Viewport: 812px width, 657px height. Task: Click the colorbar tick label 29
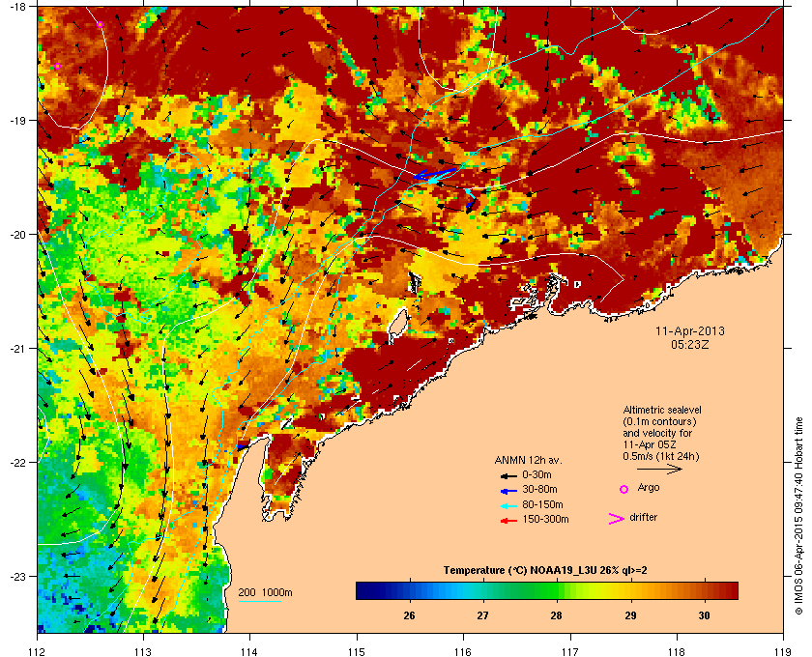630,615
